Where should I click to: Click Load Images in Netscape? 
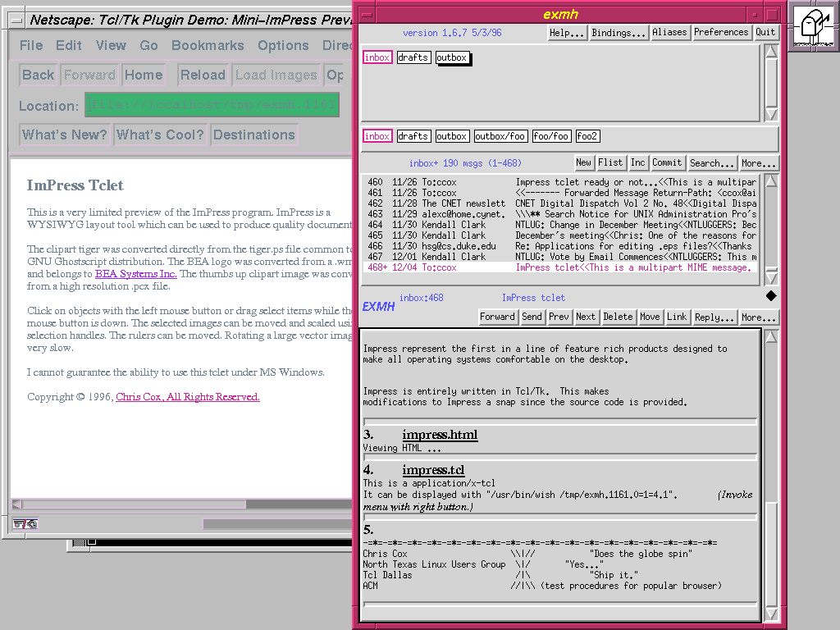(276, 75)
